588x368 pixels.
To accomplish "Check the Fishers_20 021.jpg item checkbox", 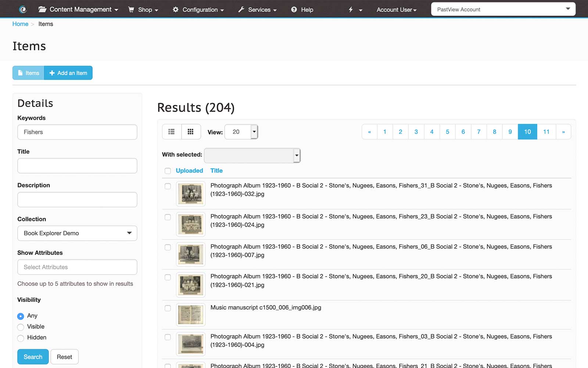I will (168, 277).
